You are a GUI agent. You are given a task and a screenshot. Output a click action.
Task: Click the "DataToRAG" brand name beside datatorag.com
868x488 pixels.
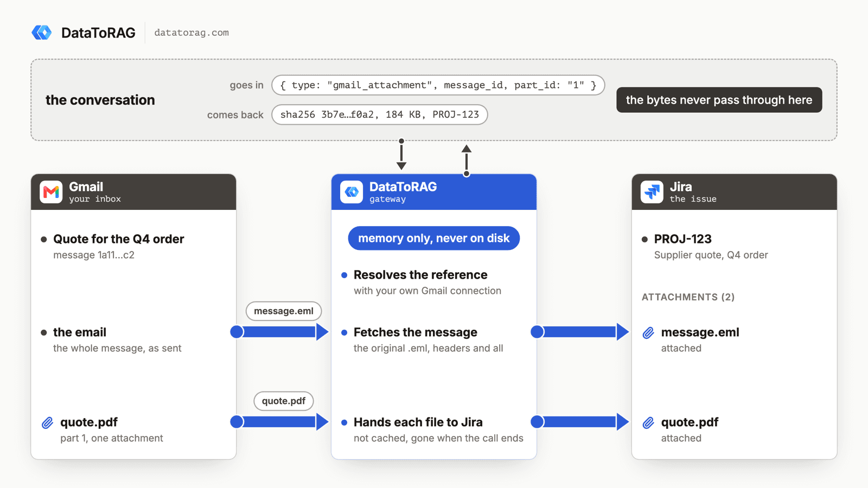[x=98, y=33]
